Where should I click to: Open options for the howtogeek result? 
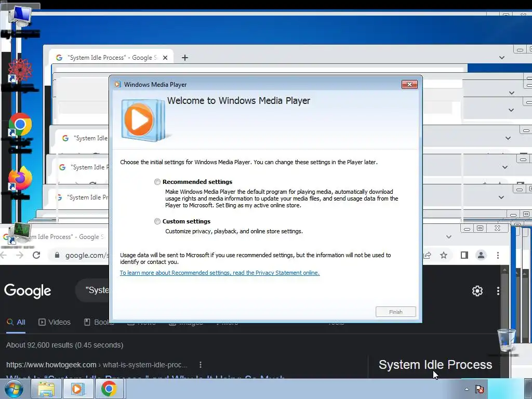coord(201,365)
